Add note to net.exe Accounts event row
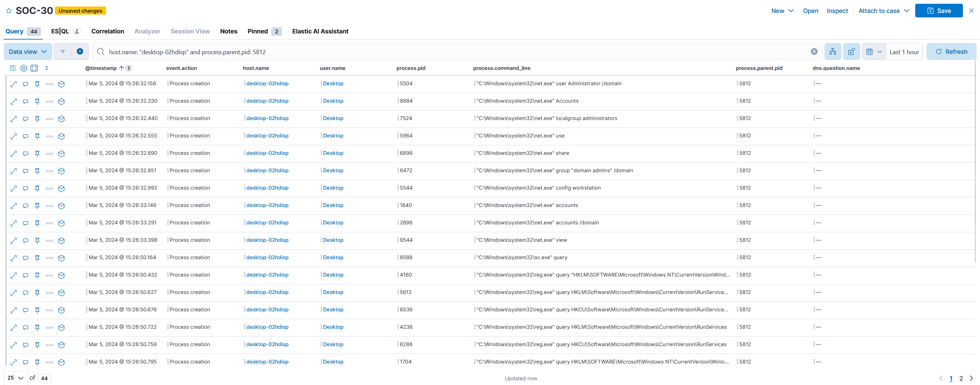This screenshot has height=385, width=980. (x=26, y=101)
